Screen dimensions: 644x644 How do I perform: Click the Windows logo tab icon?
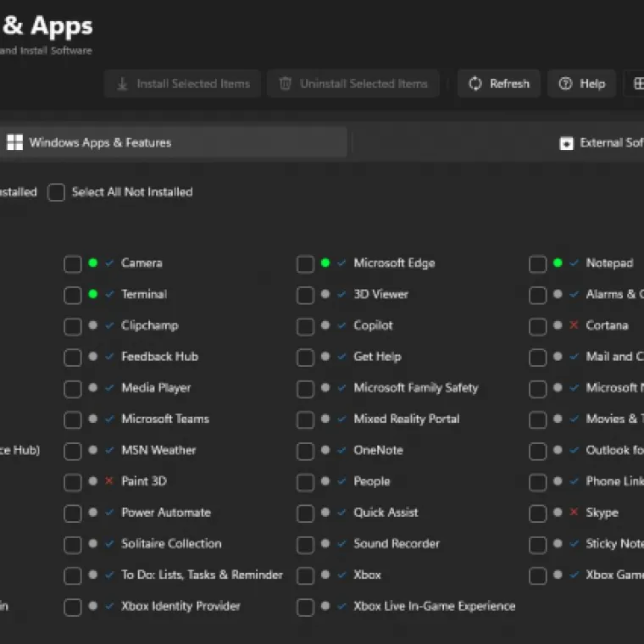[x=14, y=142]
